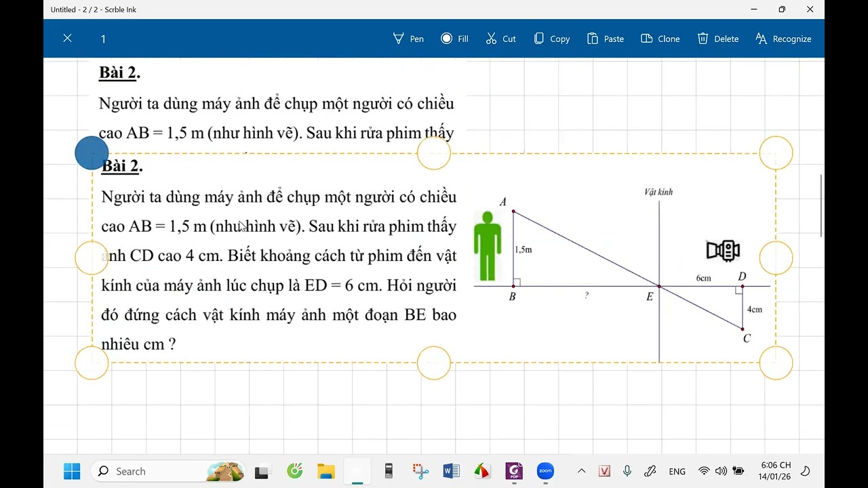Click the '4cm' label near point C
868x488 pixels.
click(754, 309)
